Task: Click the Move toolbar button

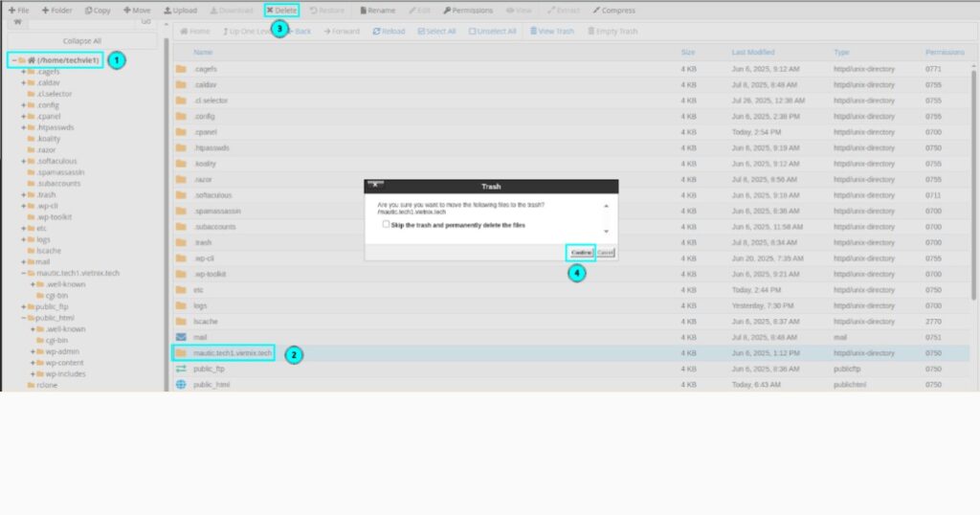Action: tap(137, 11)
